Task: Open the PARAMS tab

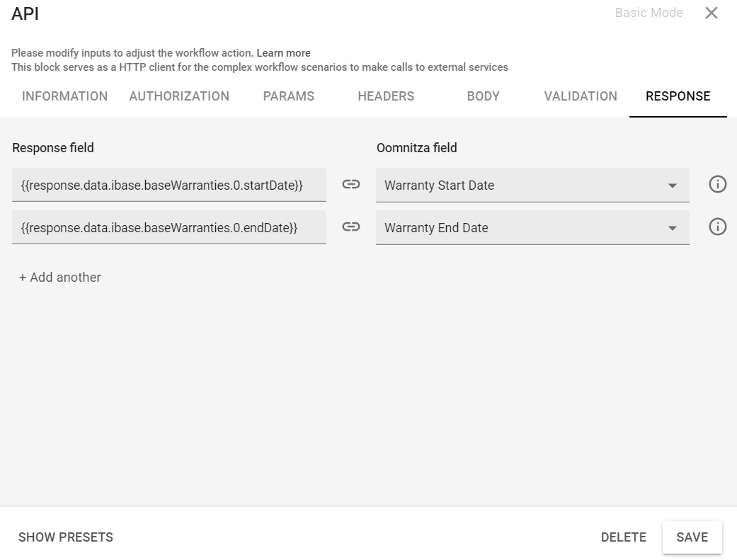Action: pyautogui.click(x=289, y=96)
